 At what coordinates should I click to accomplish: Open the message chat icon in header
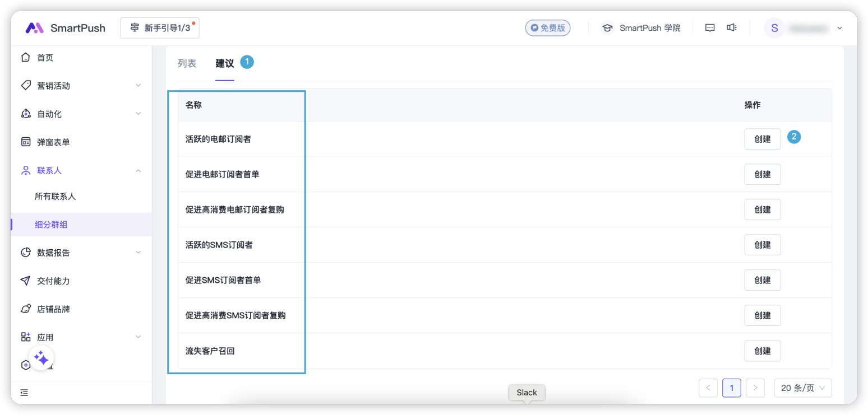710,28
